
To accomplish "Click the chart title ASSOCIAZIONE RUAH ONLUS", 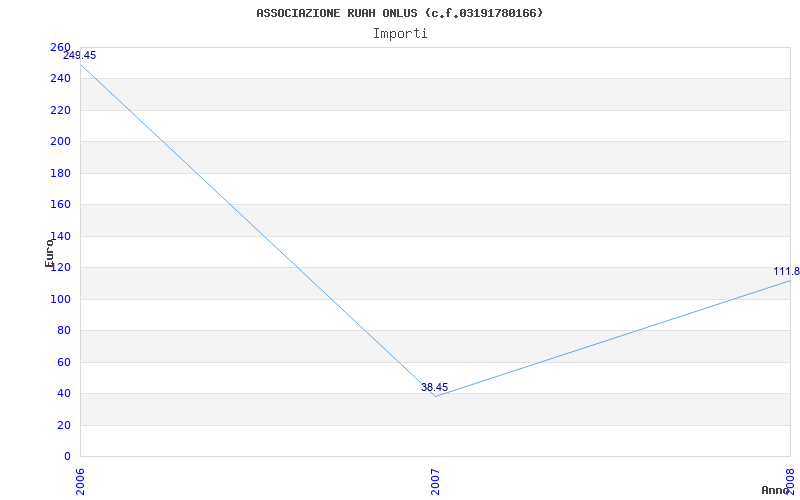I will 399,13.
